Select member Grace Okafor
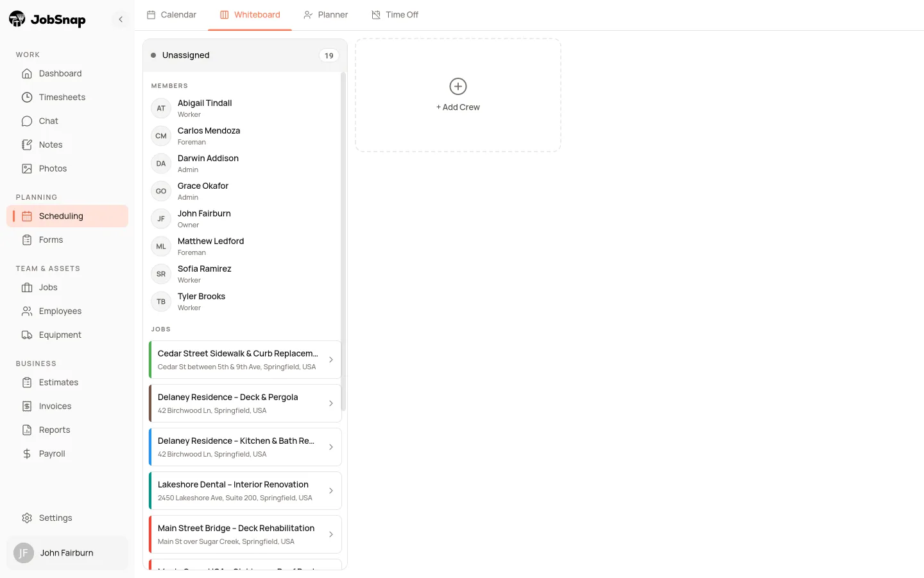The height and width of the screenshot is (578, 924). [244, 191]
